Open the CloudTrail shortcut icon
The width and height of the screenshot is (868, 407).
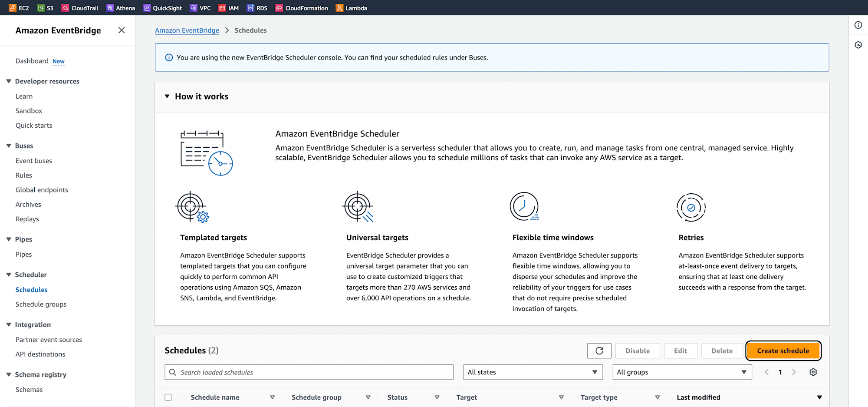65,8
